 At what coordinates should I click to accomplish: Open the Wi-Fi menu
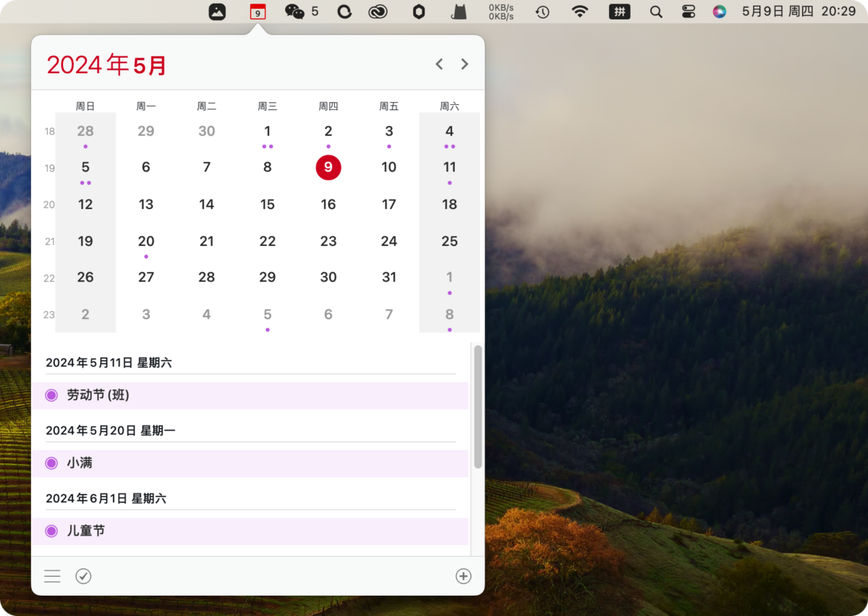pyautogui.click(x=579, y=12)
